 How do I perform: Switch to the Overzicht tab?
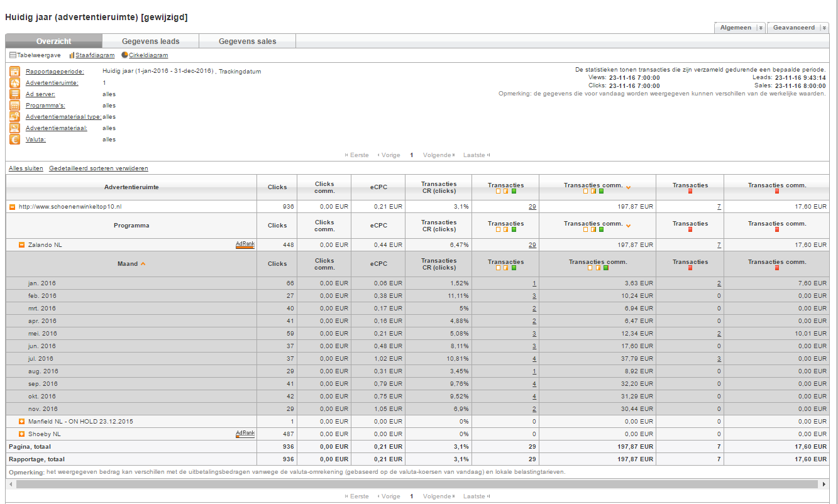(54, 41)
